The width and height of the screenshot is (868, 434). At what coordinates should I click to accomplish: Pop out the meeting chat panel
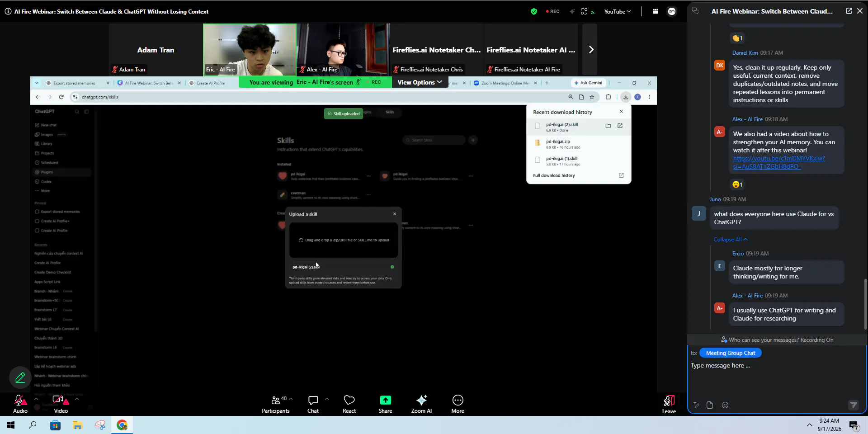tap(849, 11)
